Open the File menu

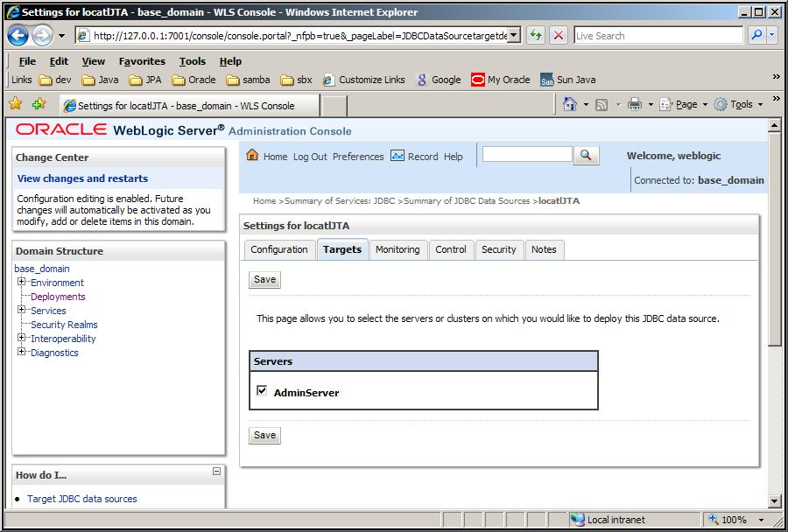(x=27, y=61)
